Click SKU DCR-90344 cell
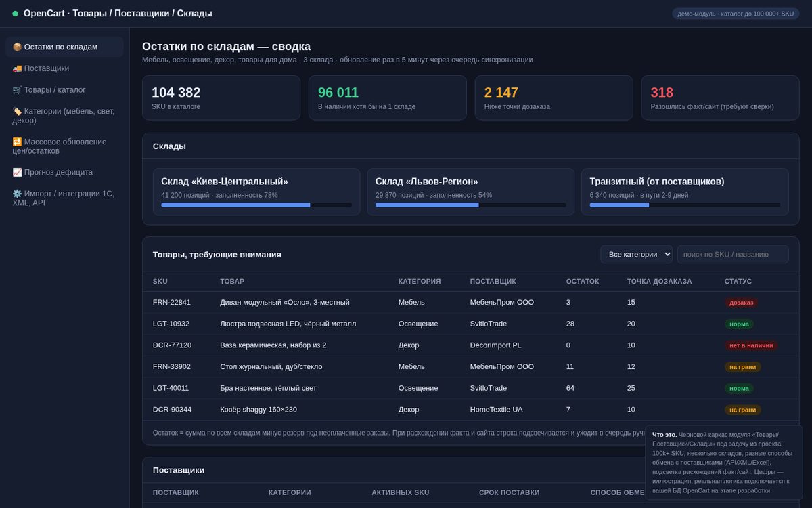Viewport: 812px width, 508px height. [172, 410]
